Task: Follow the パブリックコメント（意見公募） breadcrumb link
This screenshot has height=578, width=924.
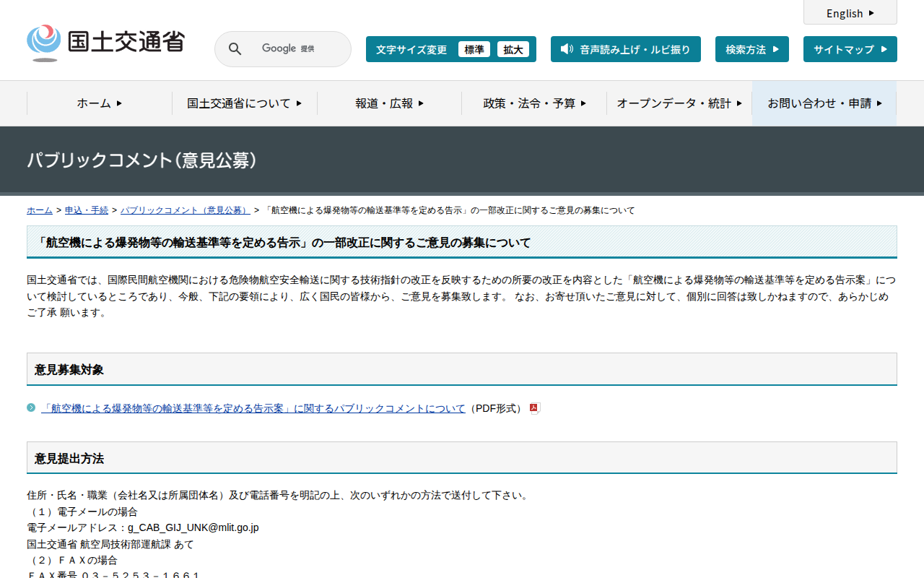Action: click(186, 210)
